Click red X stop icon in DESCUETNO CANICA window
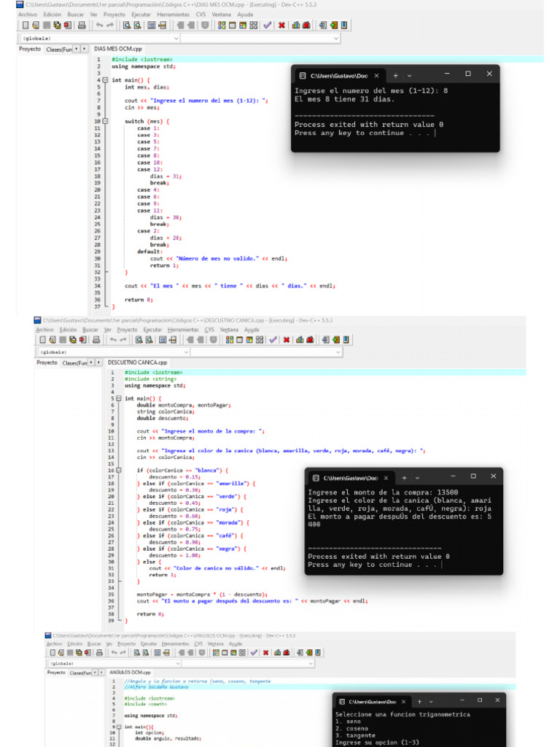 (286, 340)
